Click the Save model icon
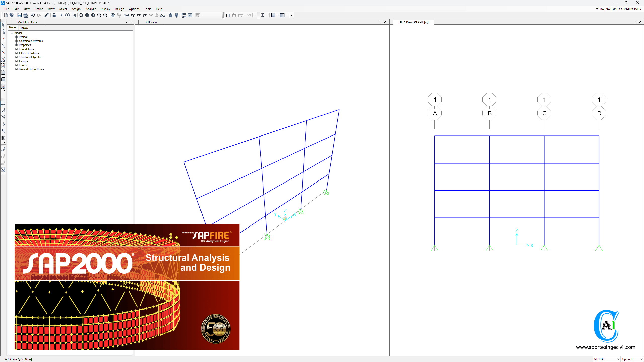This screenshot has height=362, width=644. tap(19, 15)
